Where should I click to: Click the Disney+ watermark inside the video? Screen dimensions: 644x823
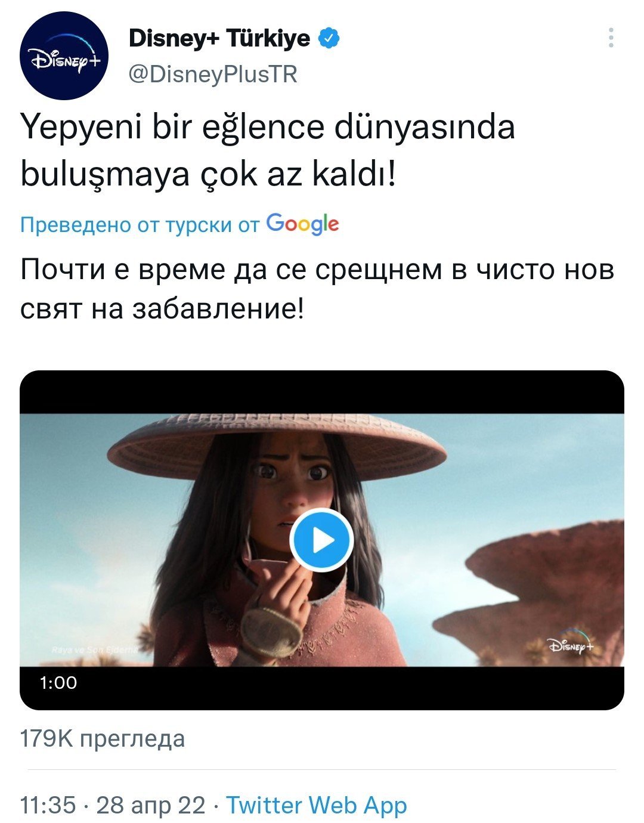[x=571, y=645]
